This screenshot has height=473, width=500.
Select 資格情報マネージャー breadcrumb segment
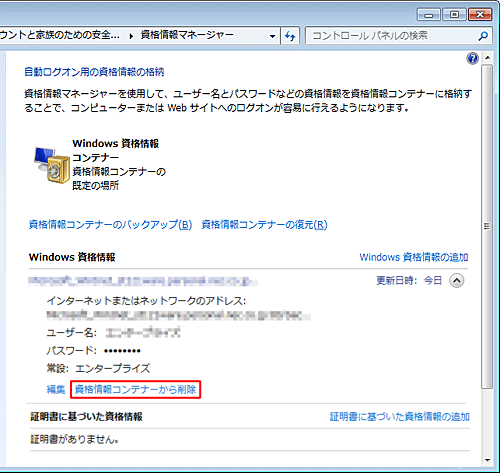point(187,35)
